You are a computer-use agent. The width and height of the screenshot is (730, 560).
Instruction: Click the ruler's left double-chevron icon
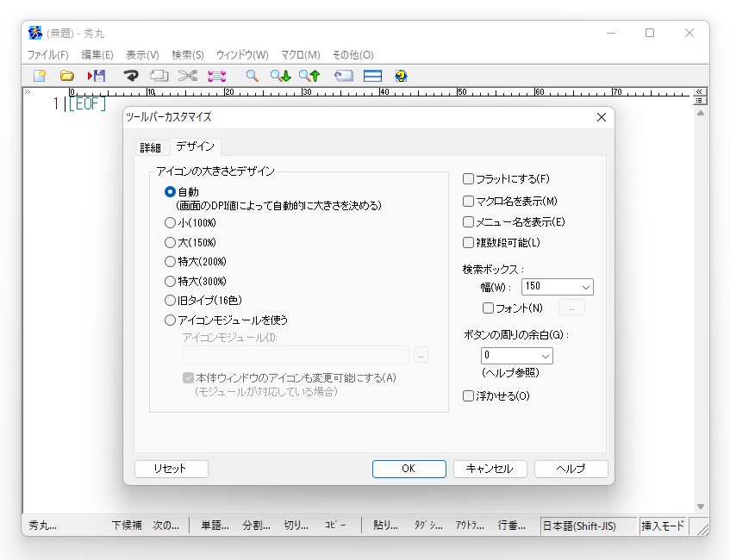tap(28, 91)
